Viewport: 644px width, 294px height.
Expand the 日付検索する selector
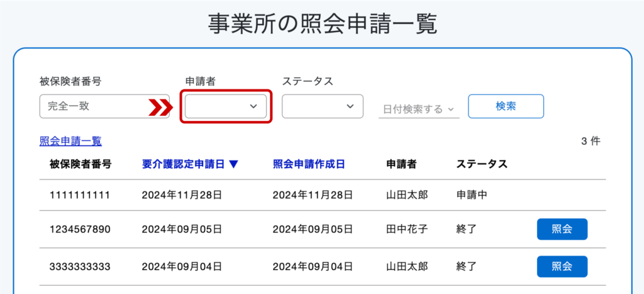pos(418,110)
